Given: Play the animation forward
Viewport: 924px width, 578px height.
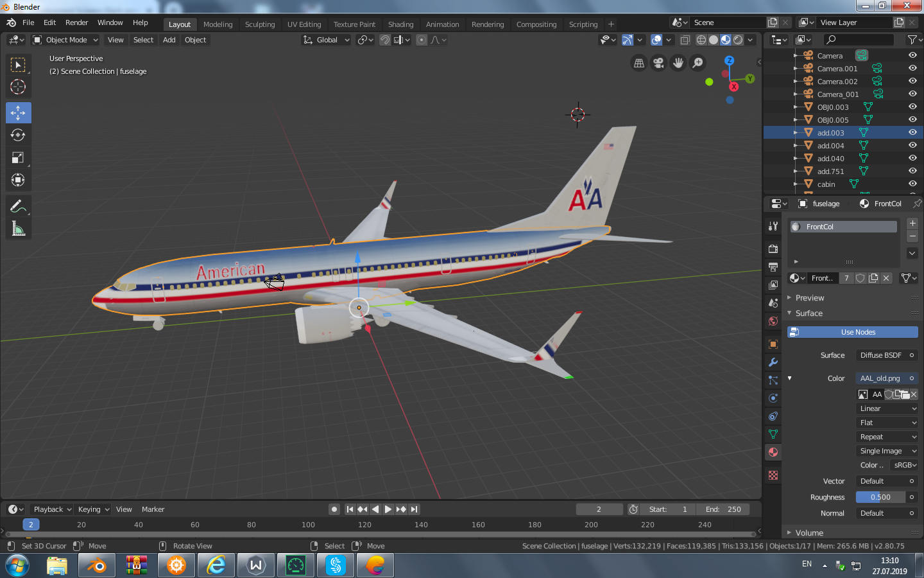Looking at the screenshot, I should coord(388,509).
